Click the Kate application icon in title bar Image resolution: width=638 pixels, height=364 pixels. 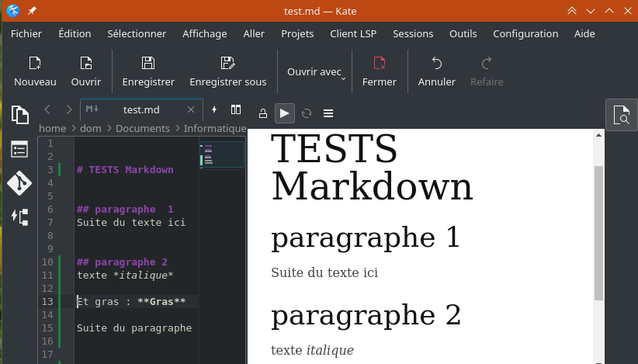[x=13, y=11]
